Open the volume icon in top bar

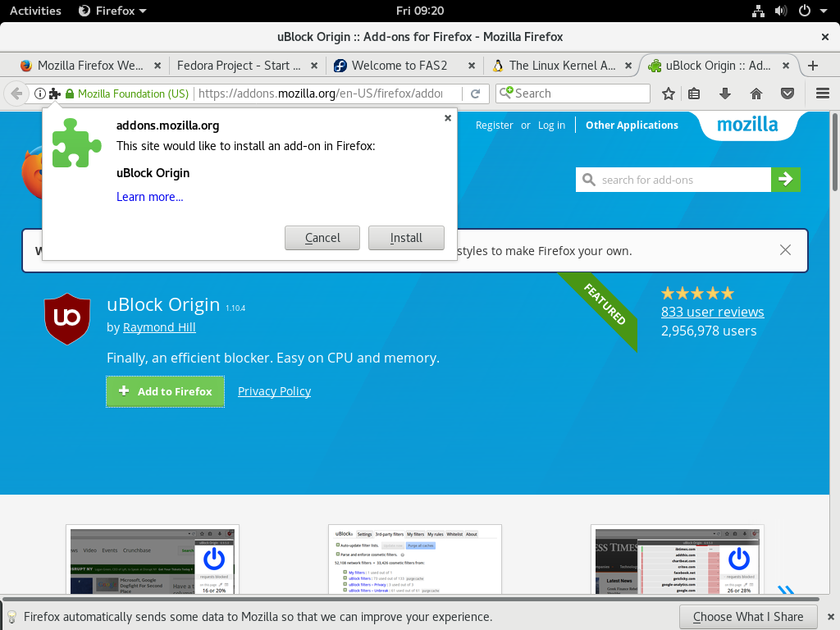tap(781, 11)
